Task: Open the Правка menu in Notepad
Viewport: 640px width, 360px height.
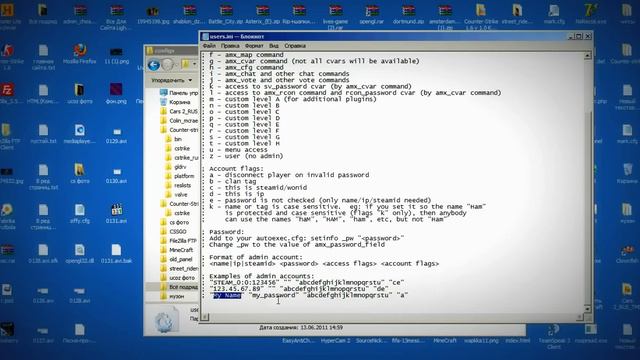Action: point(230,46)
